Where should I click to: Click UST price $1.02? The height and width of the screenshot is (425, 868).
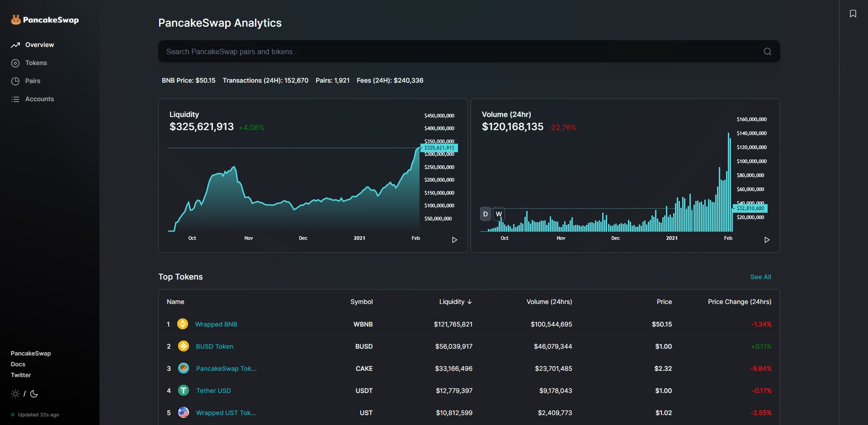663,413
